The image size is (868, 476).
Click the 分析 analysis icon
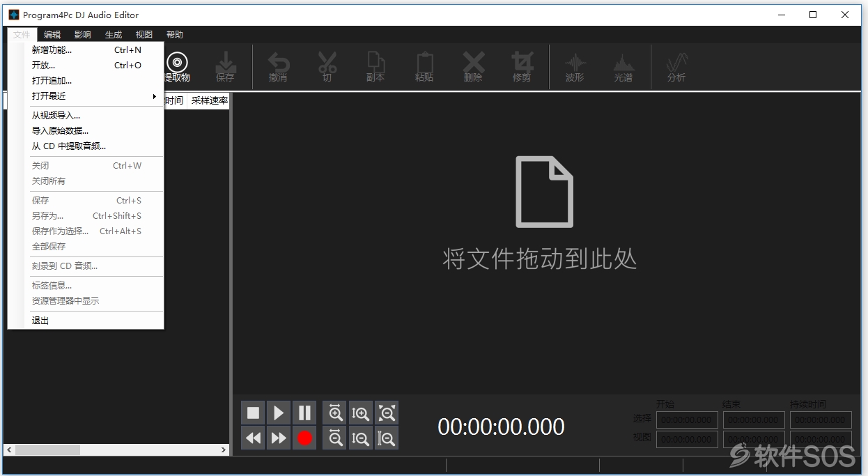click(x=676, y=63)
